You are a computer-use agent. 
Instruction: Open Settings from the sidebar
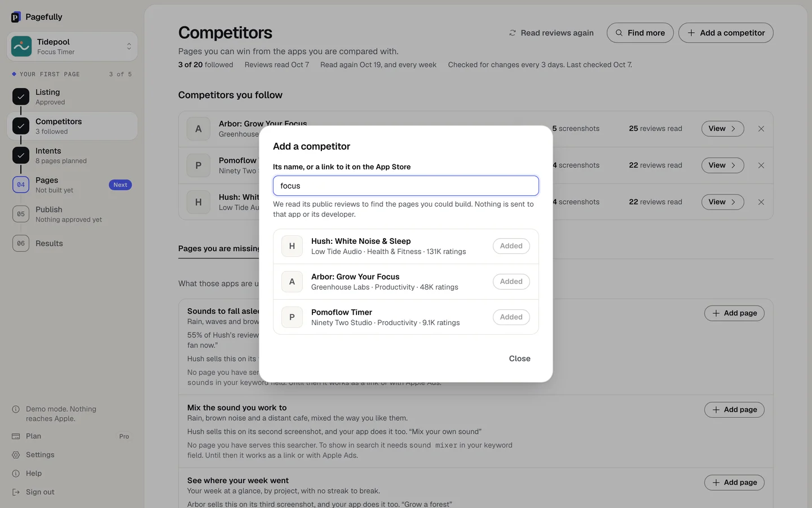72,455
